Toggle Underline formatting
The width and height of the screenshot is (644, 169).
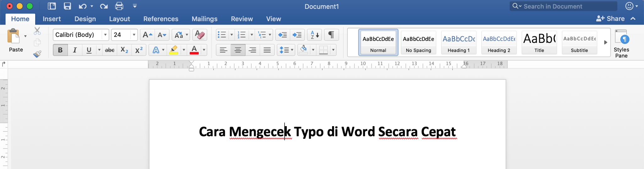point(89,50)
